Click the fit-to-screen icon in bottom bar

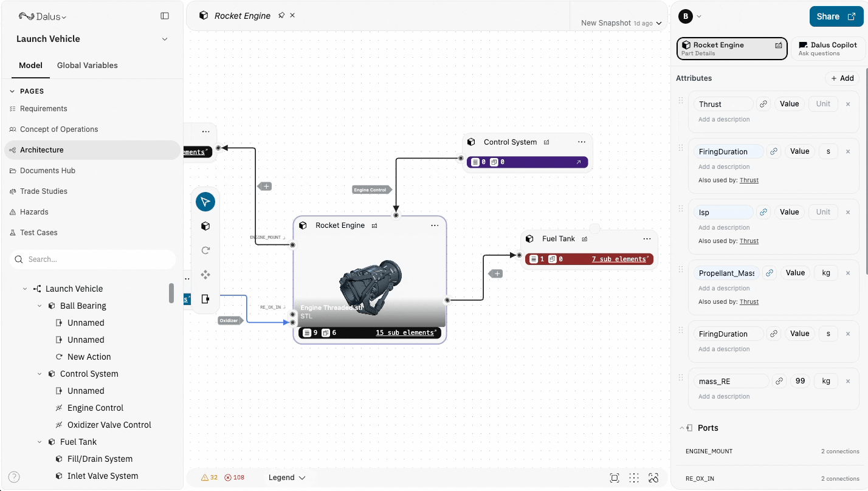pos(615,478)
